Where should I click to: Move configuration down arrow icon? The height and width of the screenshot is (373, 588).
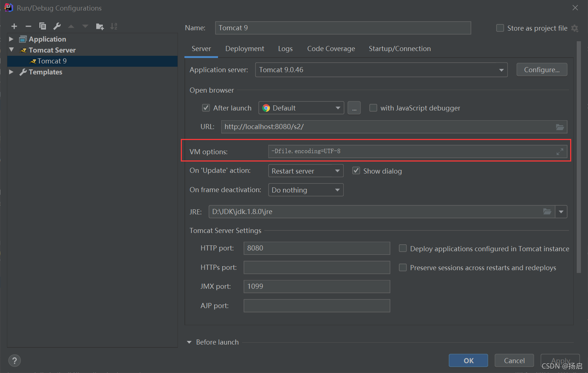85,26
